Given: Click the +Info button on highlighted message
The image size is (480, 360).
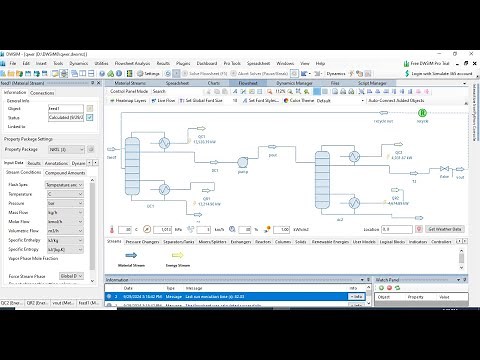Looking at the screenshot, I should [x=356, y=296].
